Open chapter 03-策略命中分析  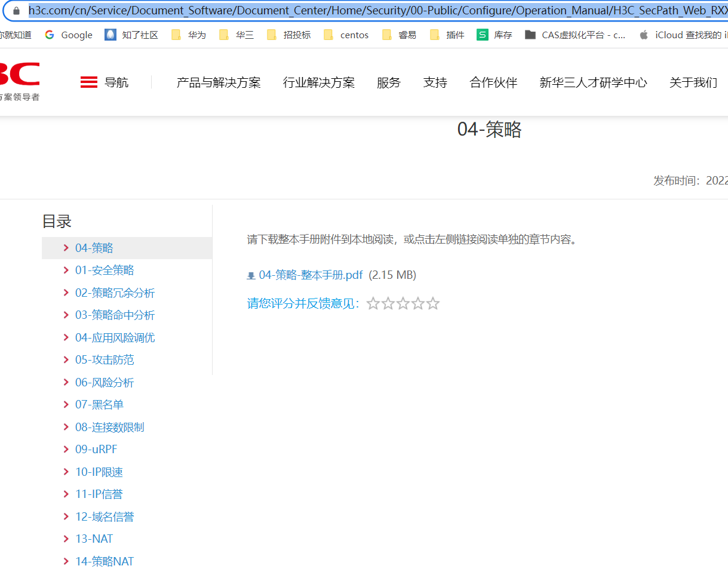[x=115, y=315]
